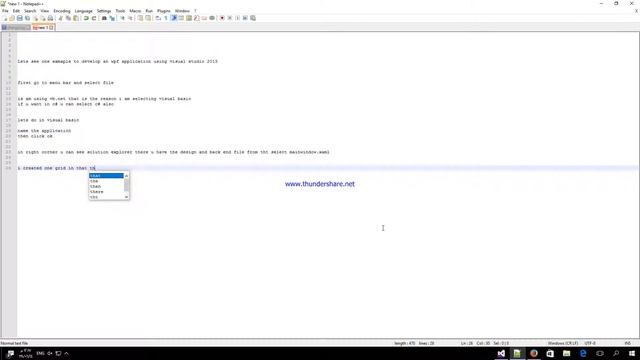Open the File menu
Image resolution: width=640 pixels, height=360 pixels.
(5, 11)
